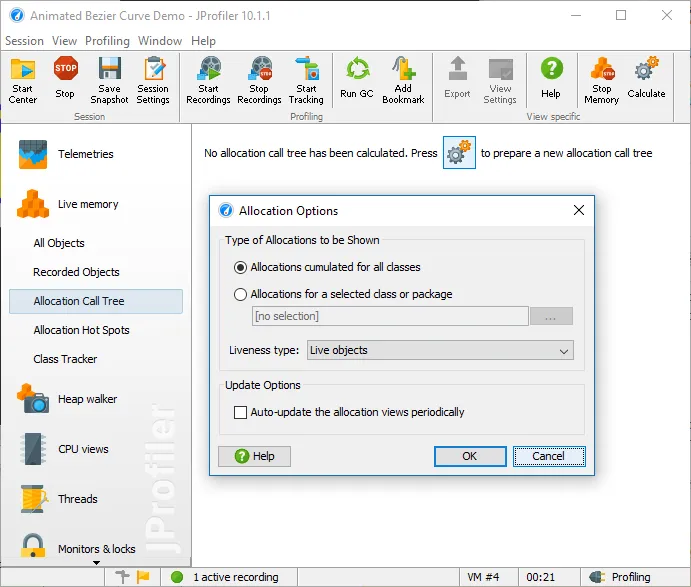Close the Allocation Options dialog
Viewport: 691px width, 587px height.
[579, 210]
